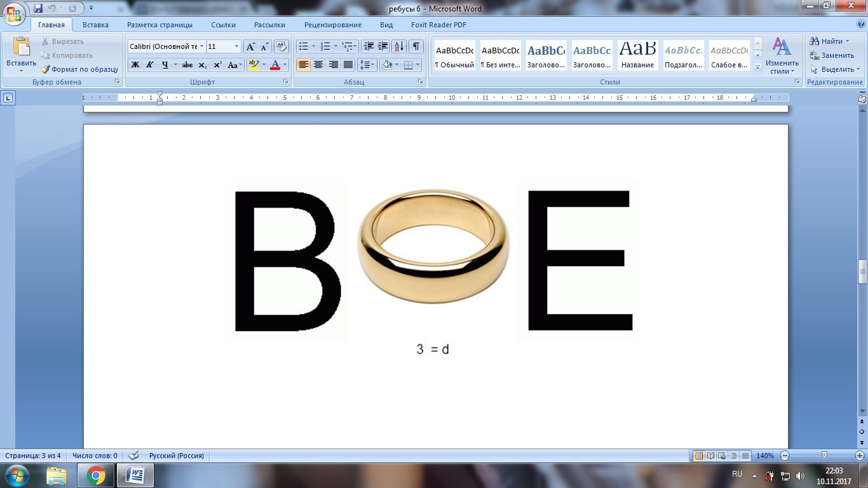The height and width of the screenshot is (488, 868).
Task: Apply the Название style from gallery
Action: click(638, 55)
